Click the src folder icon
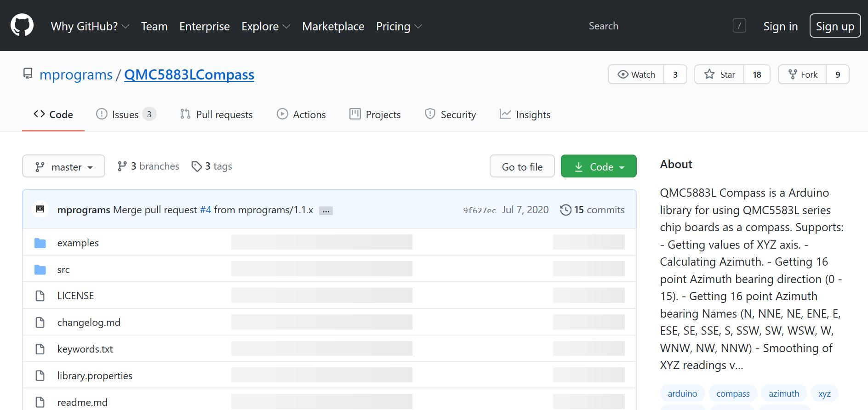Screen dimensions: 868x410 click(x=40, y=269)
